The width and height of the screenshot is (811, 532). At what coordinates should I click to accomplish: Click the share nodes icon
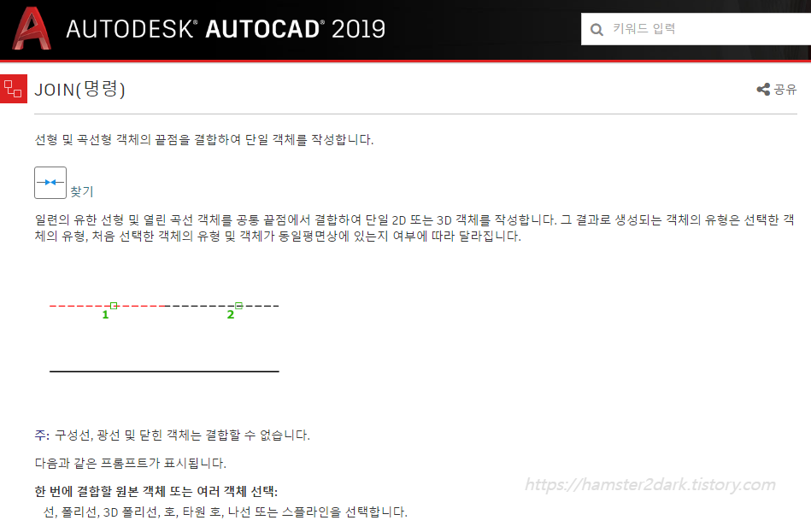[763, 90]
